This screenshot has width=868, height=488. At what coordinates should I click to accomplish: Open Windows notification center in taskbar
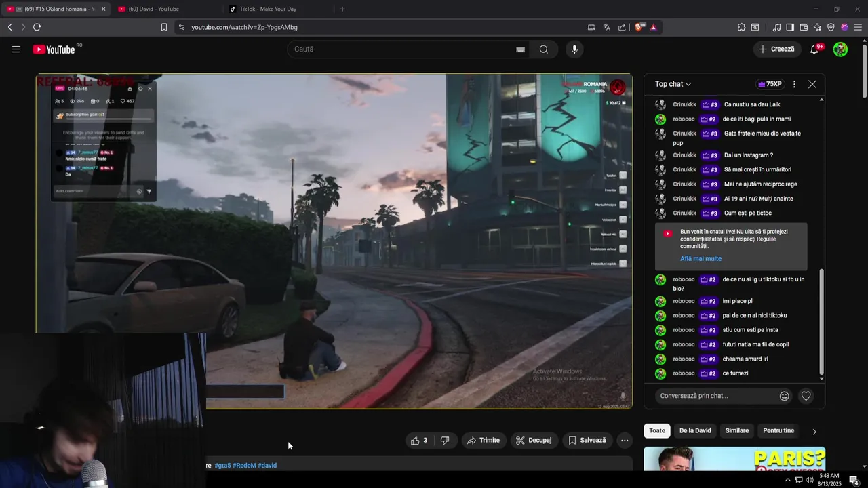854,480
